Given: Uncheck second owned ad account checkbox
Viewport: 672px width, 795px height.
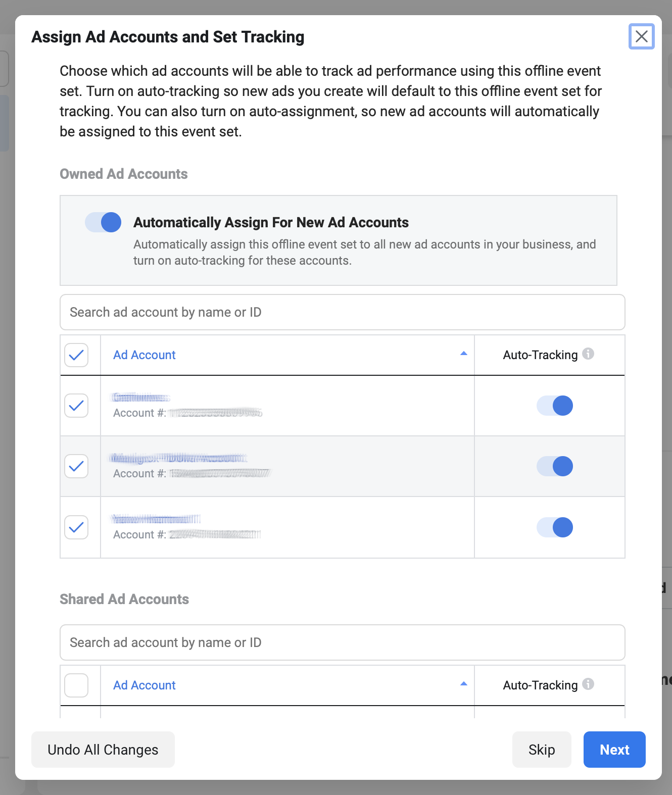Looking at the screenshot, I should (x=76, y=466).
